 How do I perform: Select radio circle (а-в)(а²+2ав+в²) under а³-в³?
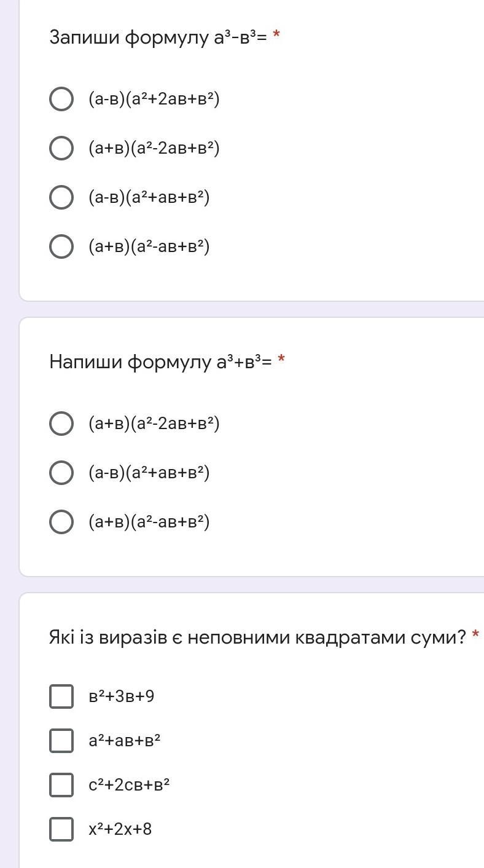pos(61,99)
